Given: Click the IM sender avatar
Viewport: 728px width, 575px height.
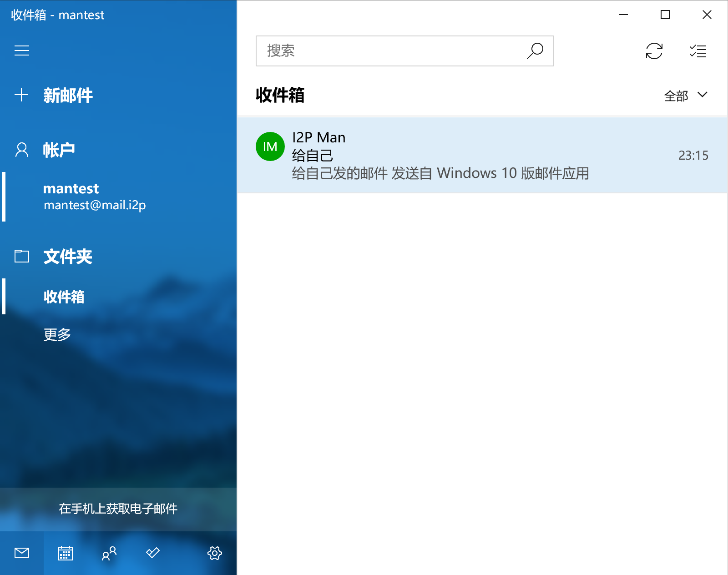Looking at the screenshot, I should 270,146.
